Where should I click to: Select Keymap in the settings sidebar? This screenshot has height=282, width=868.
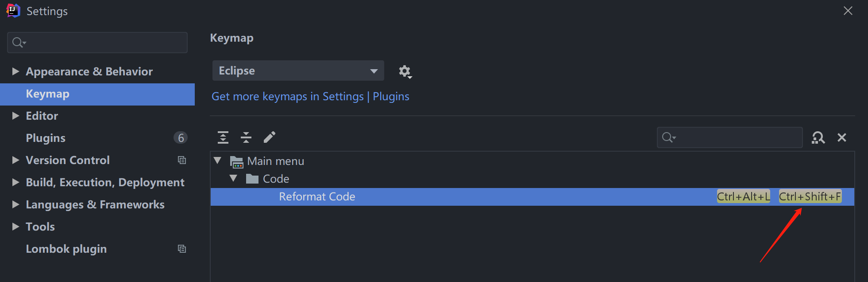47,94
